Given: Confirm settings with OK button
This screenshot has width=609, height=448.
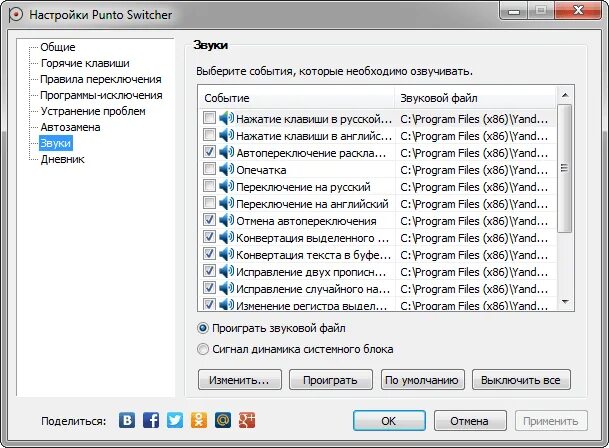Looking at the screenshot, I should point(389,421).
